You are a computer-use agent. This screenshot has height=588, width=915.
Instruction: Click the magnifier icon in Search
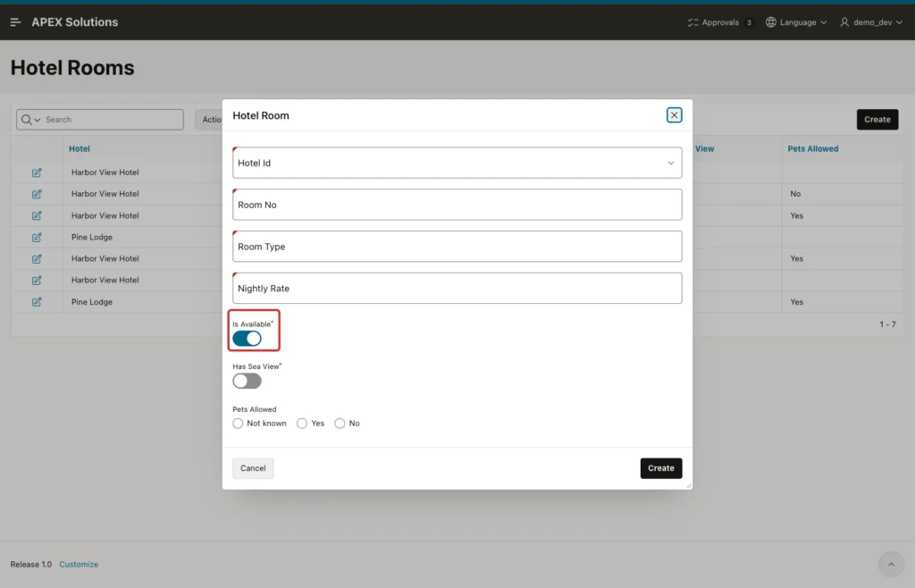(x=26, y=120)
